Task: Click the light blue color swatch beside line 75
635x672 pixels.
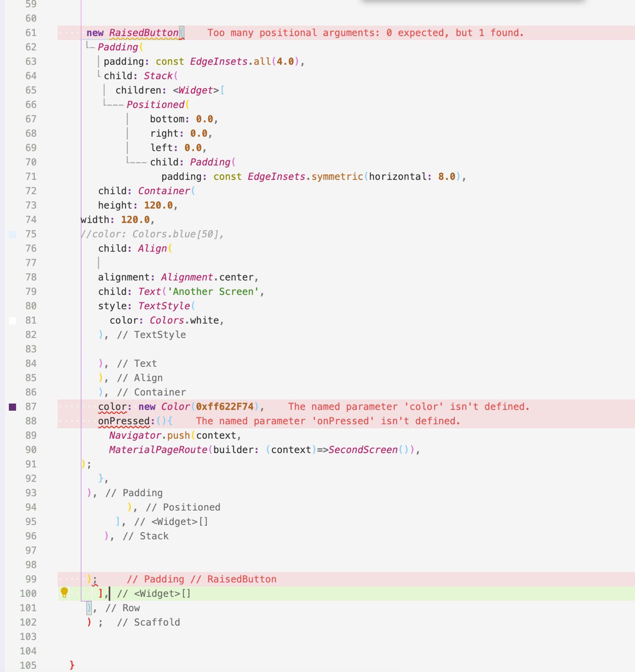Action: pos(13,234)
